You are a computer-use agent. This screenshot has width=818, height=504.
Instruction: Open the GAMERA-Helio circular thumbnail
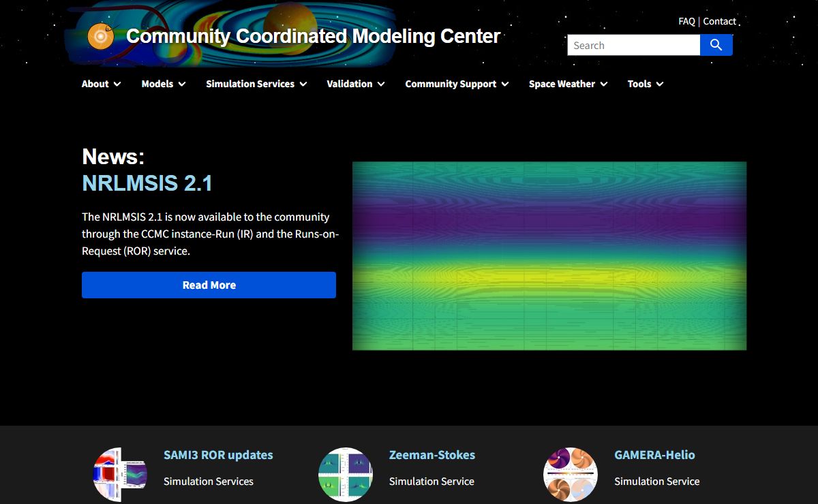coord(571,475)
